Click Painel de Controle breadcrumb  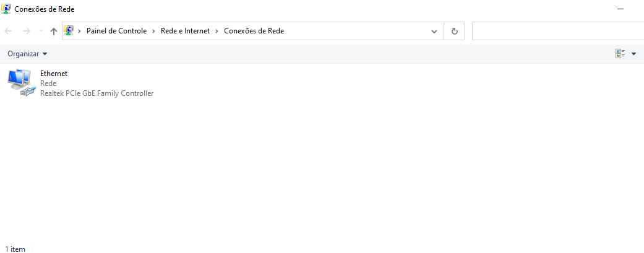tap(117, 31)
